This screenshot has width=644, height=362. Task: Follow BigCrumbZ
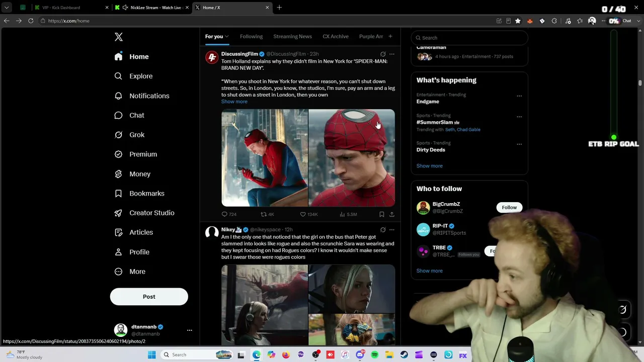click(x=509, y=207)
